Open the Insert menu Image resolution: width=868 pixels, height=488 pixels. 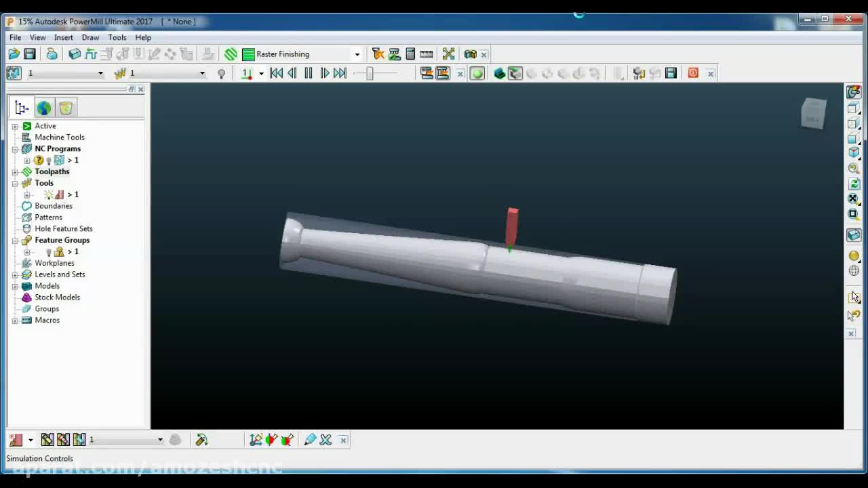pos(64,37)
